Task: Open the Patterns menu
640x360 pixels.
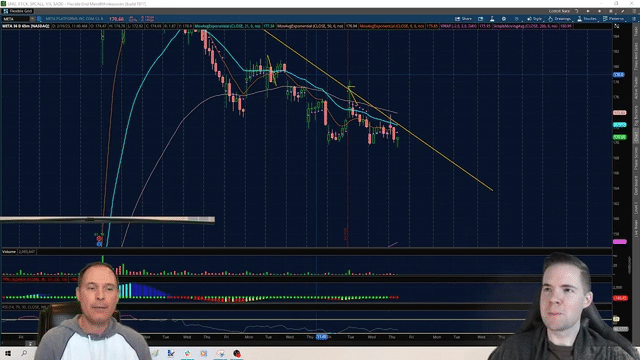Action: point(613,19)
